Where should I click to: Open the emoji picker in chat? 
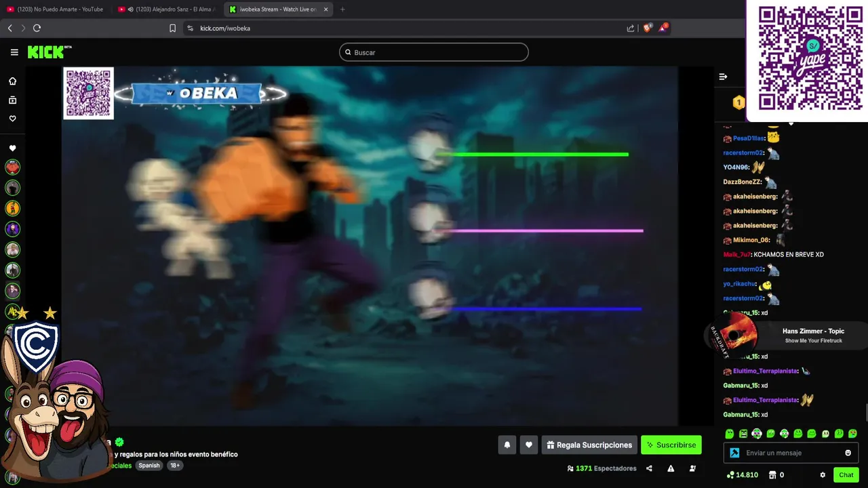coord(848,453)
